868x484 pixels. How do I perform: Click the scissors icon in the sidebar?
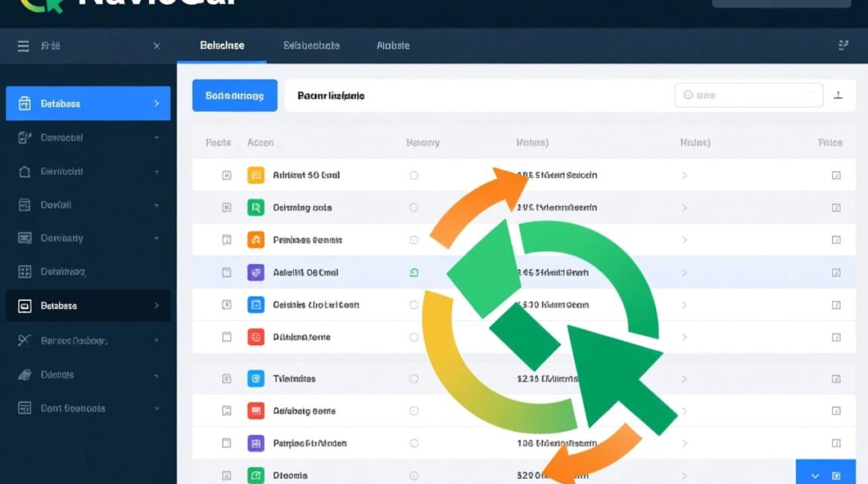(25, 341)
